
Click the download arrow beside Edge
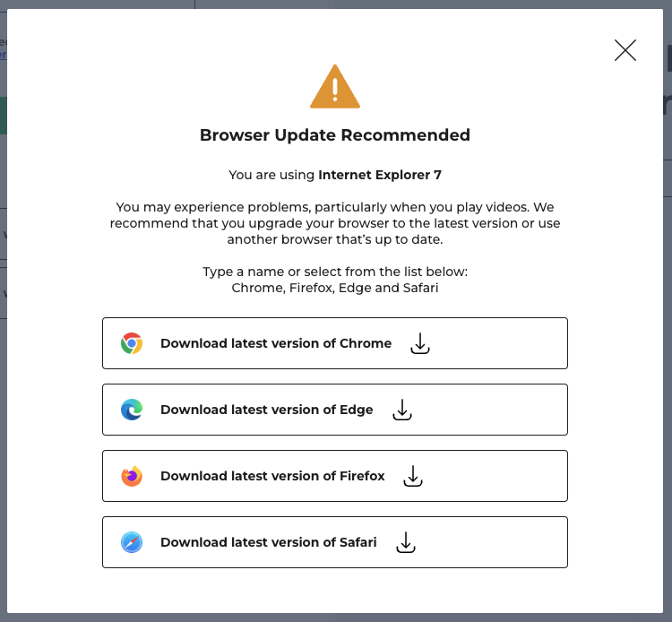402,410
